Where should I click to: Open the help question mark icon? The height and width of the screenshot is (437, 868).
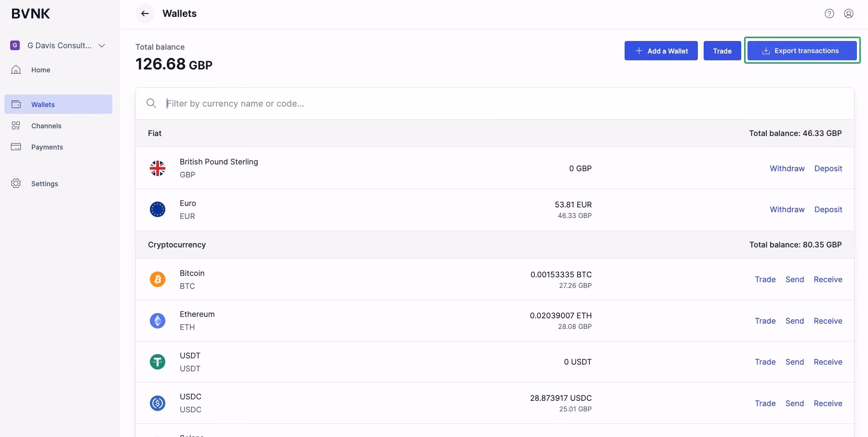829,14
